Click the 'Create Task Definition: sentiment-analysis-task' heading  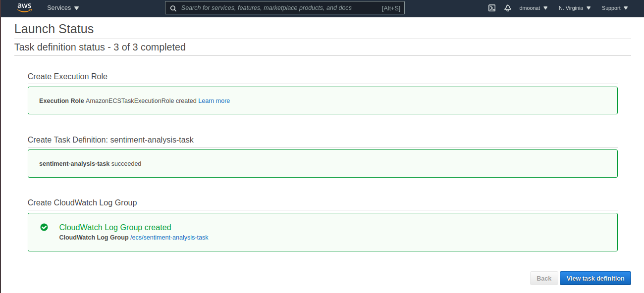(x=110, y=140)
